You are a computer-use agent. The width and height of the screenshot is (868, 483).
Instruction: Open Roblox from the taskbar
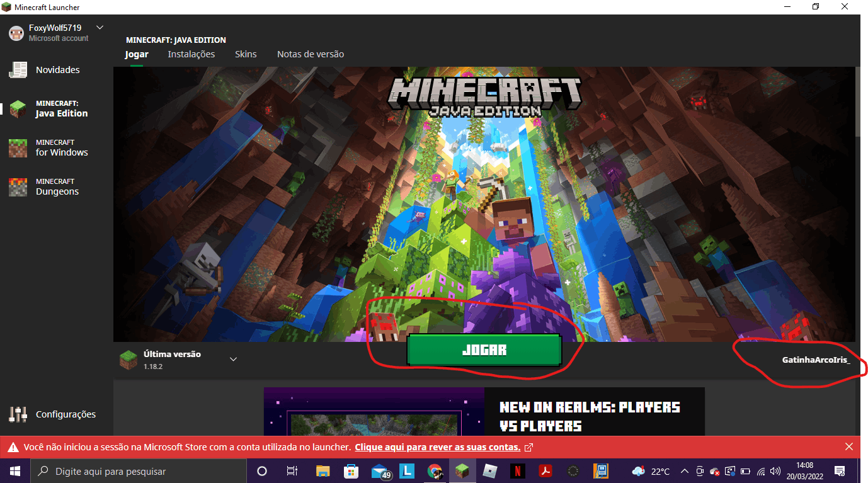click(490, 471)
